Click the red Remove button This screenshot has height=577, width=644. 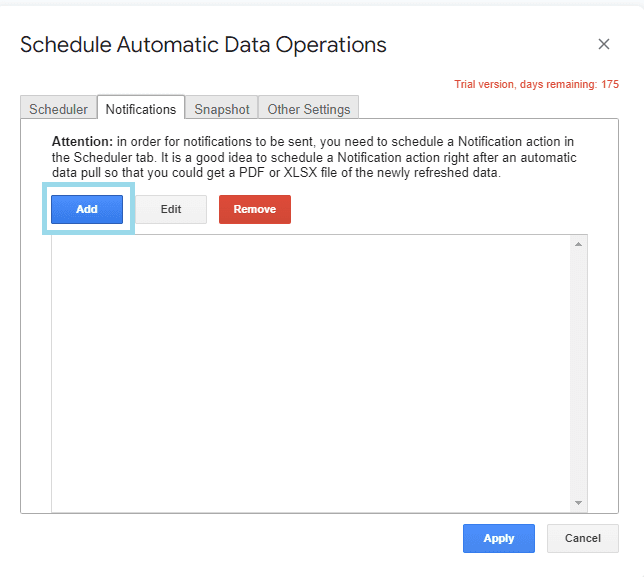[x=254, y=209]
